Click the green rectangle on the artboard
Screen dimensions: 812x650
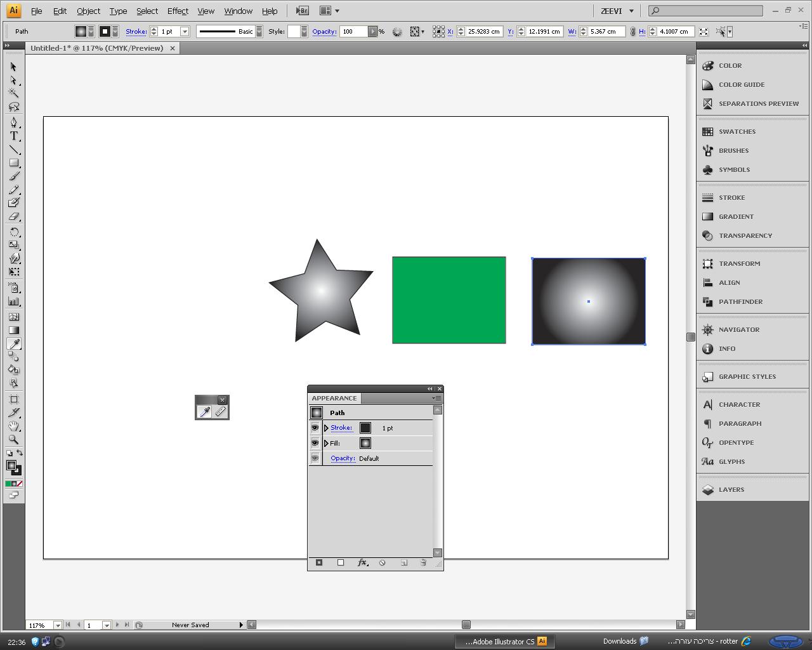pos(449,300)
